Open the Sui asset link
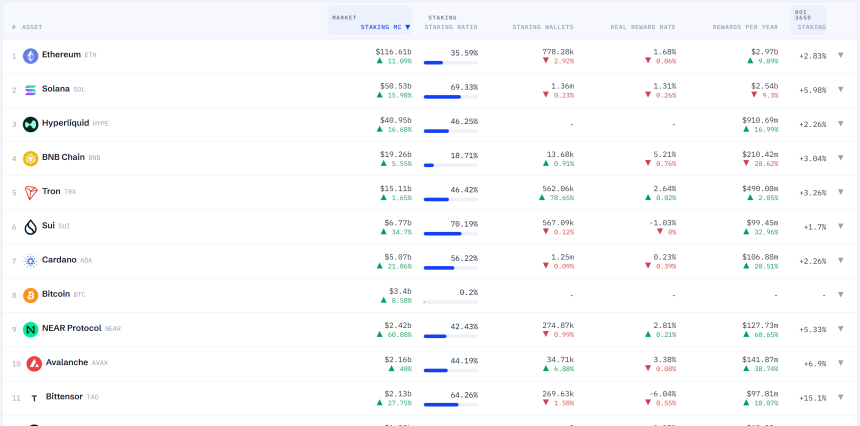The image size is (860, 426). (48, 225)
